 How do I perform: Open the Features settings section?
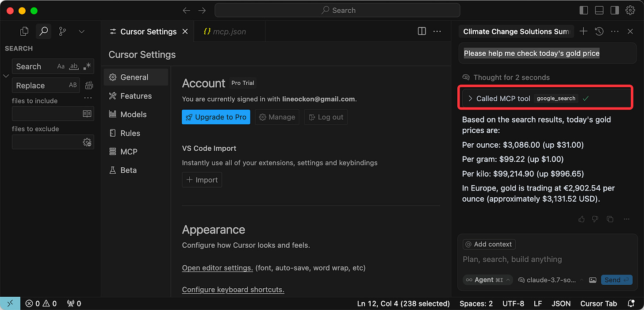pos(136,96)
